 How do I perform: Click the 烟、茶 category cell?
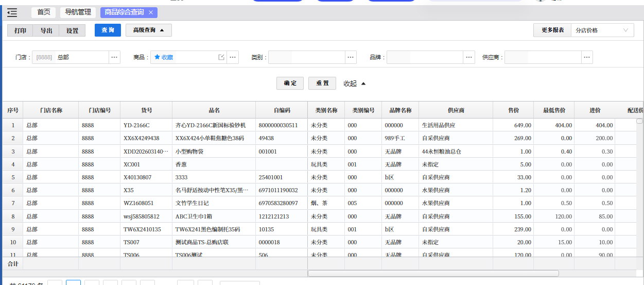(326, 203)
